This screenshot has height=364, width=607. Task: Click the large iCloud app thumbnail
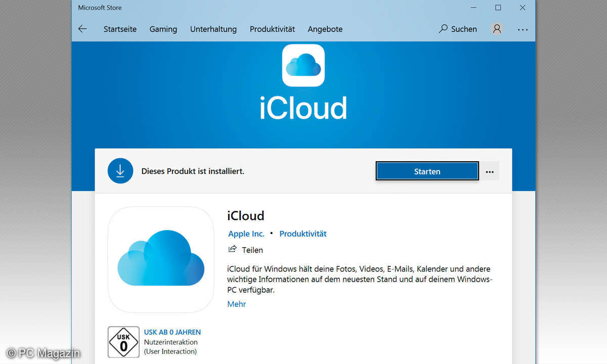point(161,260)
